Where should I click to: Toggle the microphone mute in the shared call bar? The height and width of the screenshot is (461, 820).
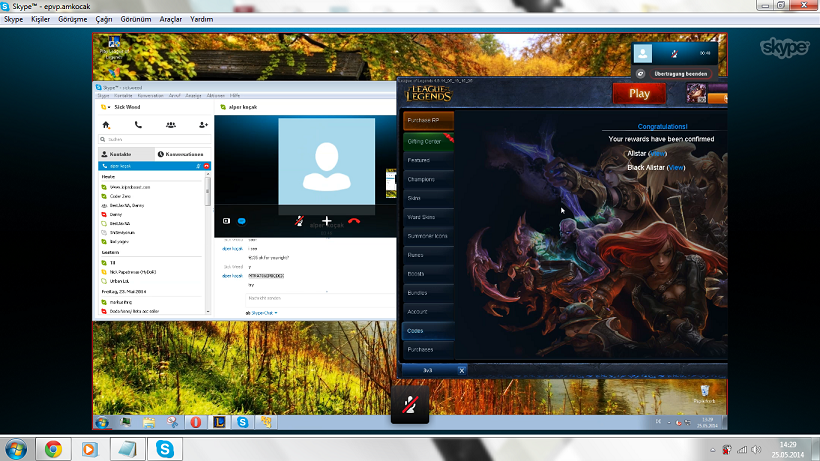[x=299, y=221]
